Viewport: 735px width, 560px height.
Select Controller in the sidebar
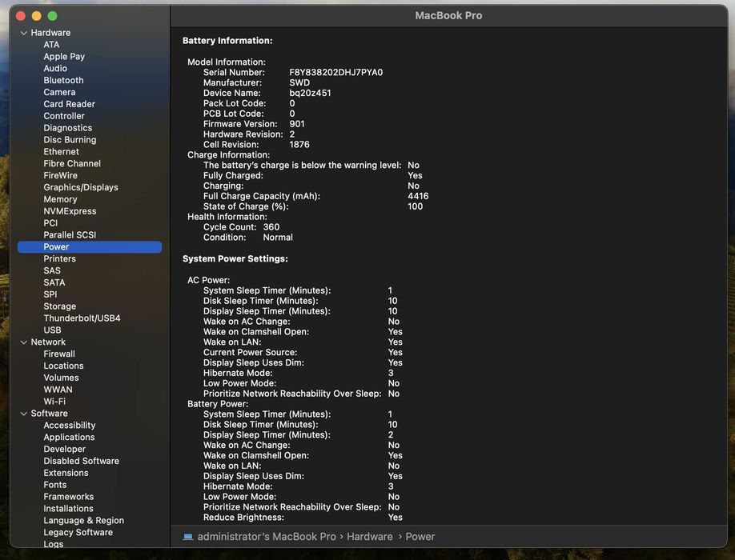(x=64, y=116)
